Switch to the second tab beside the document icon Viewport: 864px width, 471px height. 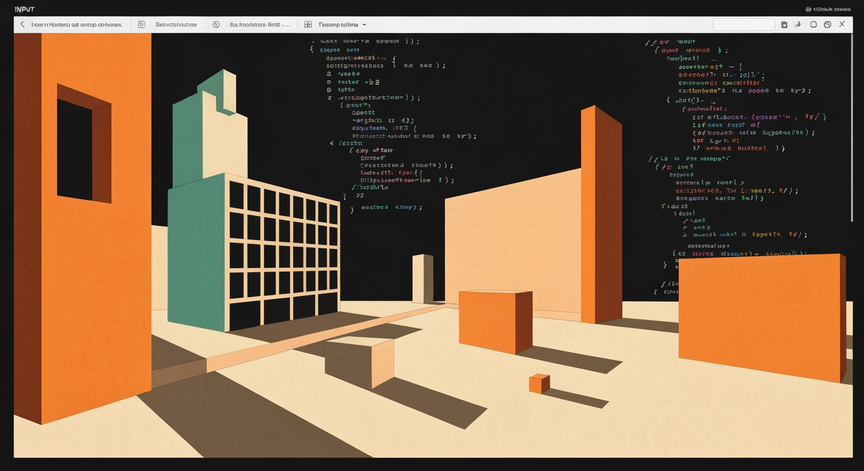click(176, 24)
